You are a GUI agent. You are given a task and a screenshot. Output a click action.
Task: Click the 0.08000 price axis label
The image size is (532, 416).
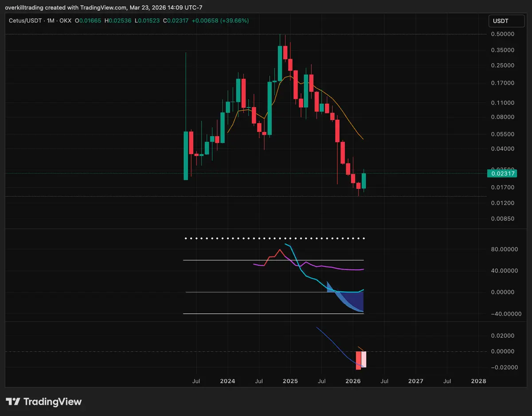click(502, 117)
